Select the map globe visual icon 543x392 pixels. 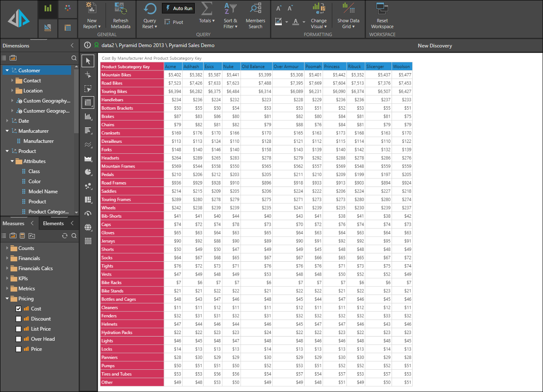point(88,227)
